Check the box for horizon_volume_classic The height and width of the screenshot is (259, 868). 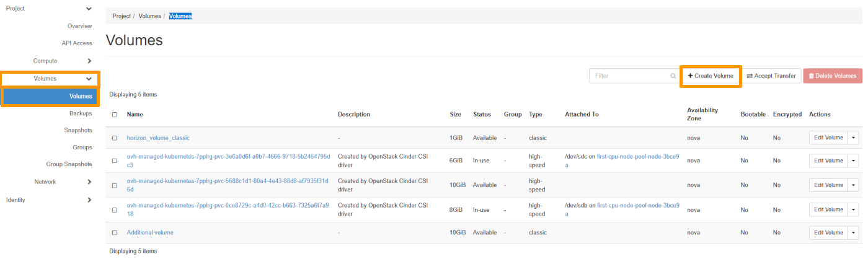[x=114, y=138]
